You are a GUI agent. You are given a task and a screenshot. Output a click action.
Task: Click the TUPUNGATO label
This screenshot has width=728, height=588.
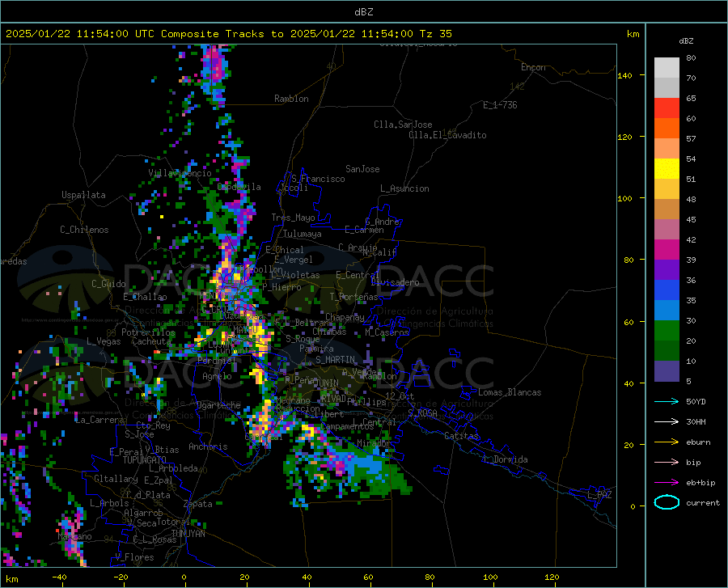[145, 460]
